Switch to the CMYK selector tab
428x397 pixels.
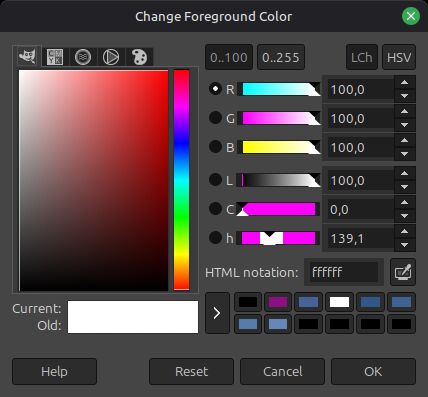tap(55, 57)
